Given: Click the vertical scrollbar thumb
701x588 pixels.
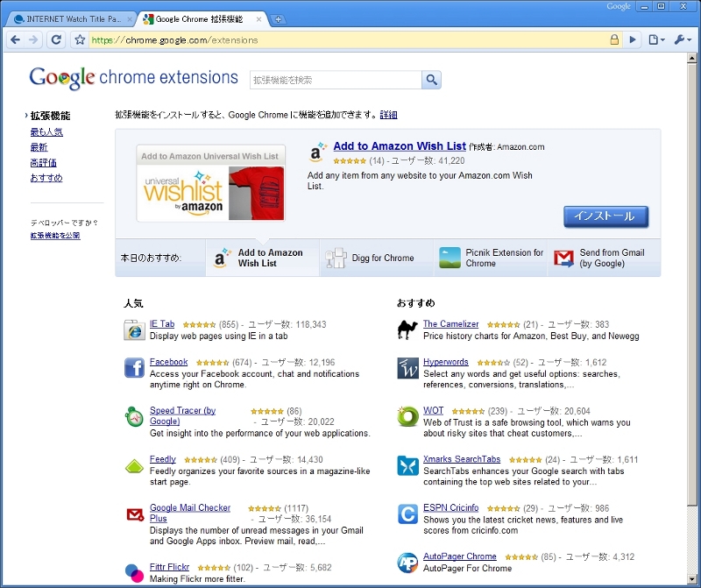Looking at the screenshot, I should pos(692,285).
